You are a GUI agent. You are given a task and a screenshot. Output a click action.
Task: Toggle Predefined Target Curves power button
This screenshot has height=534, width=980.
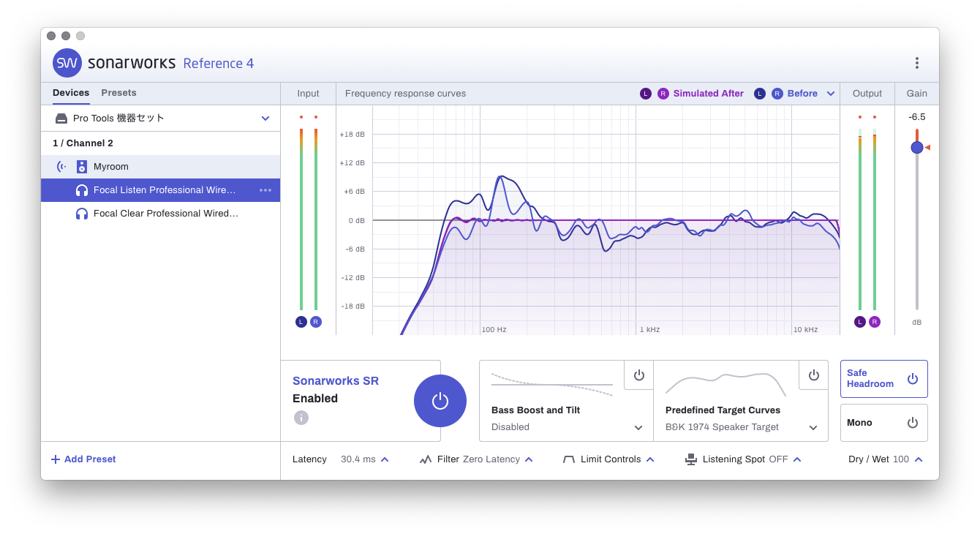(813, 375)
